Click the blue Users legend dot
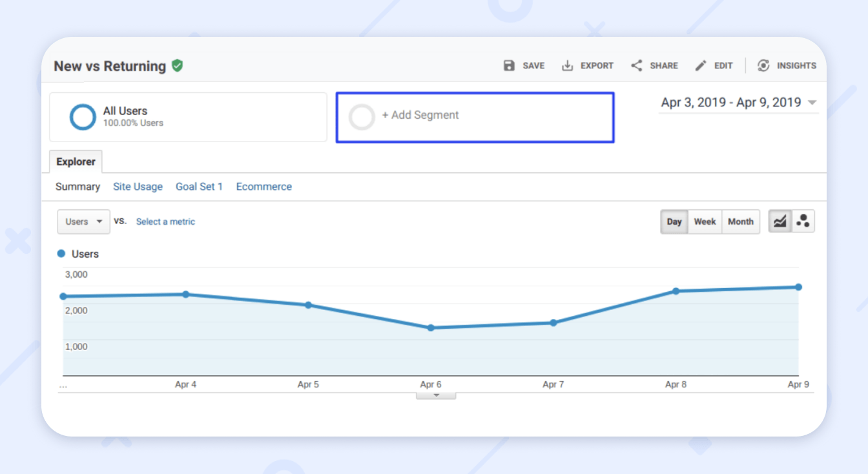 63,254
